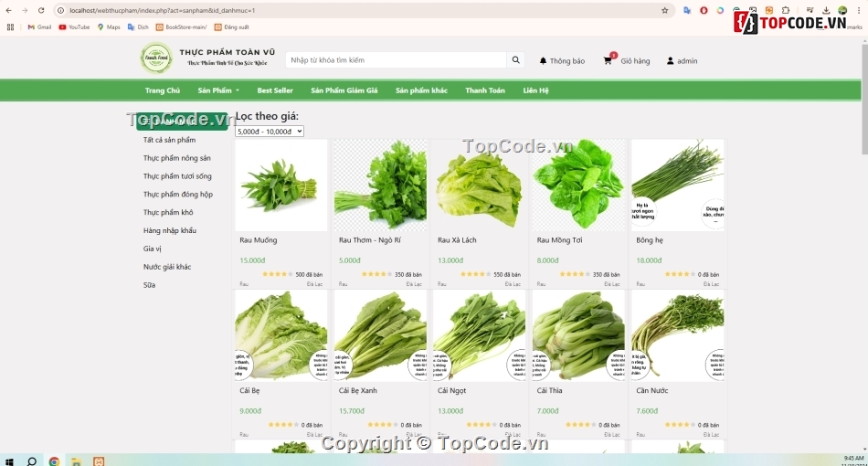Select Thực phẩm nông sản category
This screenshot has height=466, width=868.
coord(177,158)
